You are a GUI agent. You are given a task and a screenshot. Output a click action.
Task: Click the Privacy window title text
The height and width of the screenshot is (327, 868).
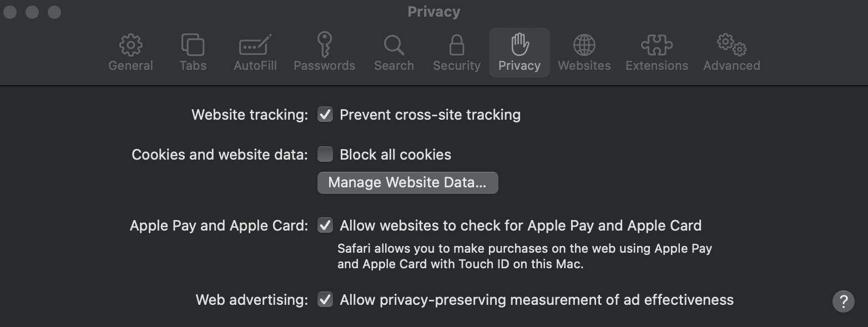pyautogui.click(x=433, y=12)
